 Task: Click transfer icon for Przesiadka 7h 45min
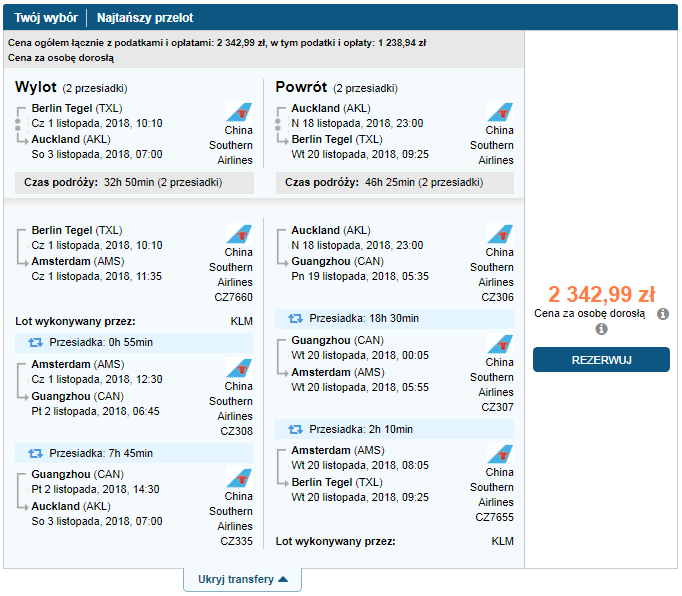tap(36, 453)
